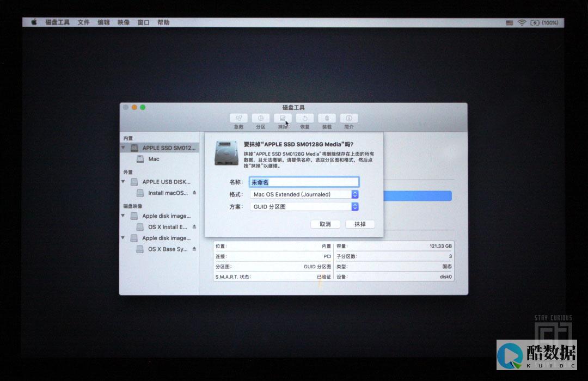
Task: Click the Wi-Fi status icon
Action: [x=522, y=23]
